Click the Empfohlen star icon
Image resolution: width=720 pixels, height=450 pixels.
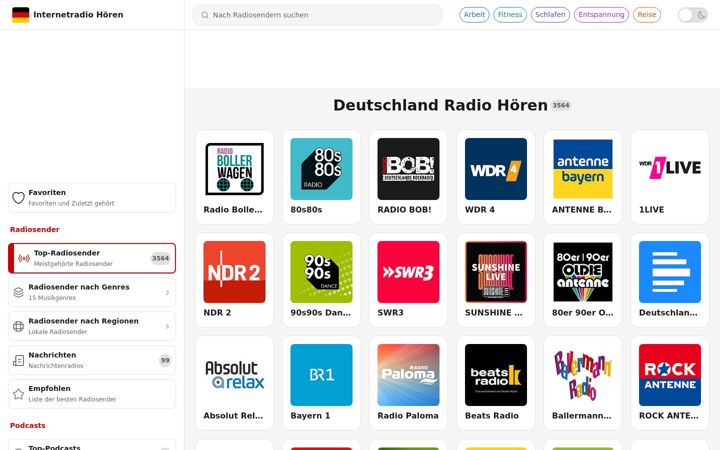[x=18, y=394]
